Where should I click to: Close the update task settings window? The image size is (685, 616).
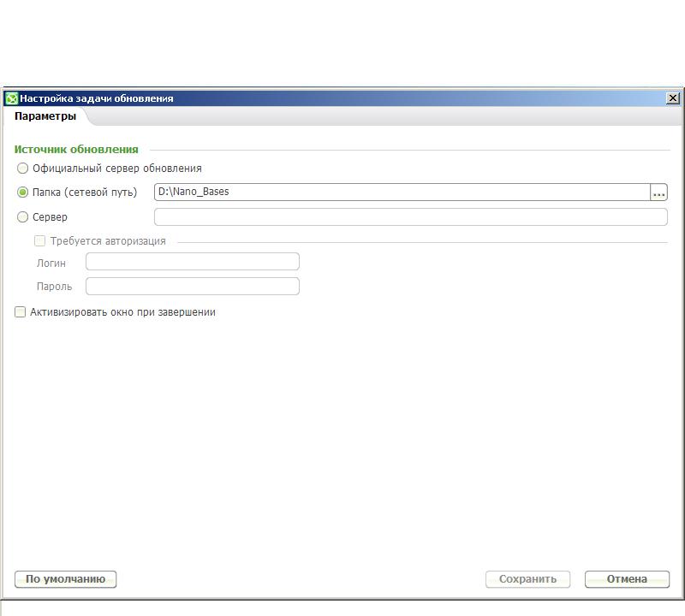(x=672, y=98)
